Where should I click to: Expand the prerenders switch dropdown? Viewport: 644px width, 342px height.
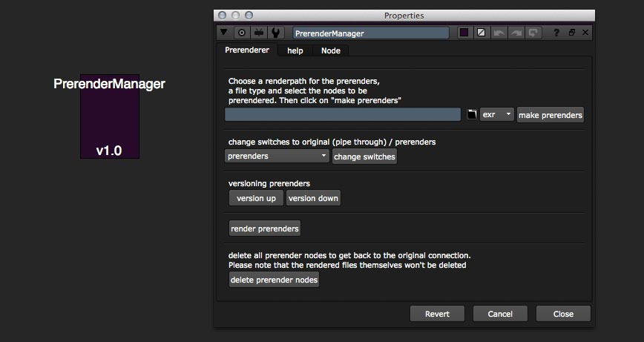pyautogui.click(x=277, y=157)
